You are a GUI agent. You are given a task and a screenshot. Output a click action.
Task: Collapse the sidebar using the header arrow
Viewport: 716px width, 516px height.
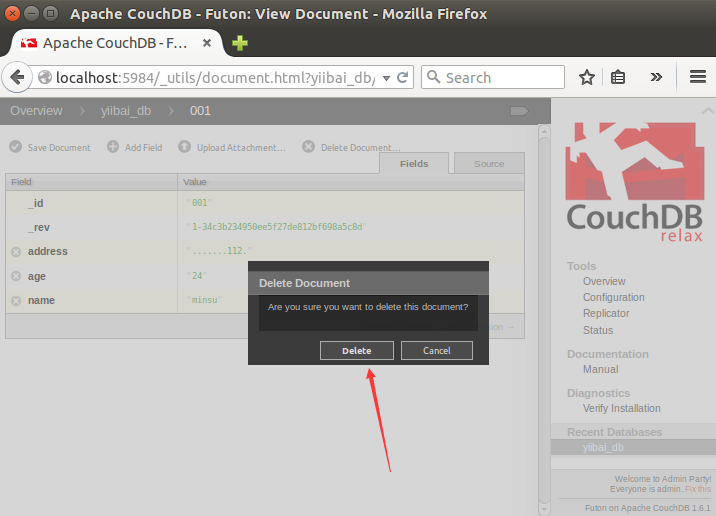point(518,111)
